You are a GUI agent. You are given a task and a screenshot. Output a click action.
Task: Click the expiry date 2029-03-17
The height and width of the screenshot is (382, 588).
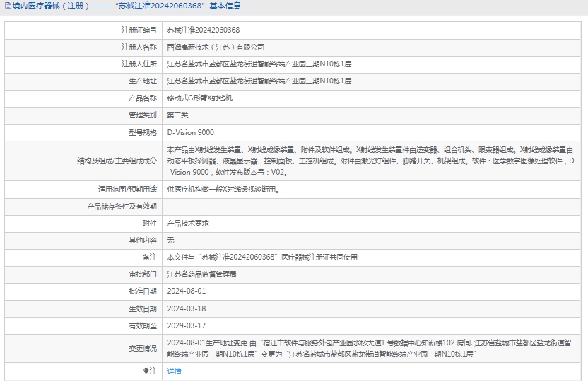(186, 325)
